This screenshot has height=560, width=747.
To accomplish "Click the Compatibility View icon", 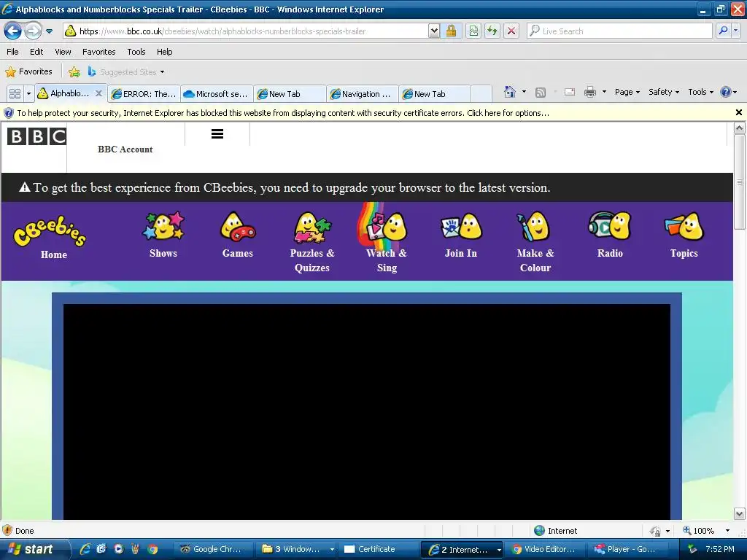I will (x=473, y=31).
